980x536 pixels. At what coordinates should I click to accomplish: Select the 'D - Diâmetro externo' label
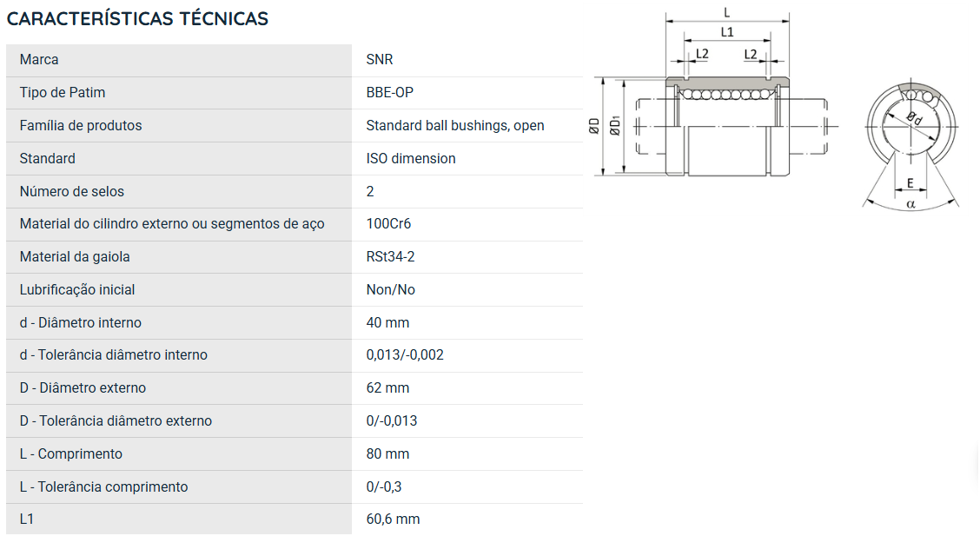pos(83,388)
